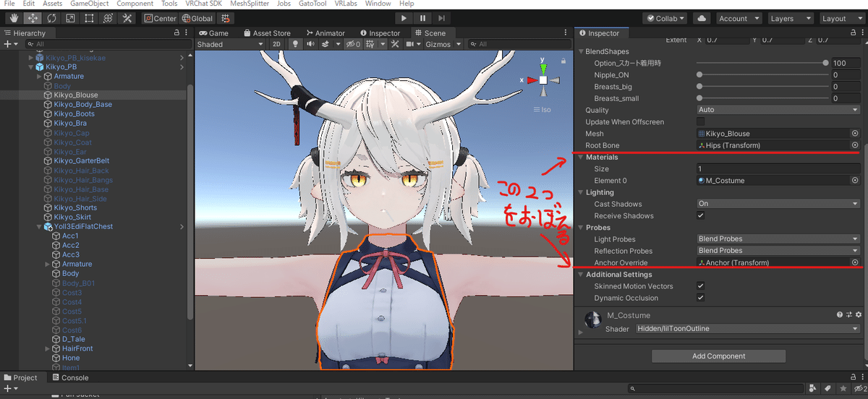Adjust the Nipple_ON blendshape slider
Screen dimensions: 868x399
tap(761, 74)
